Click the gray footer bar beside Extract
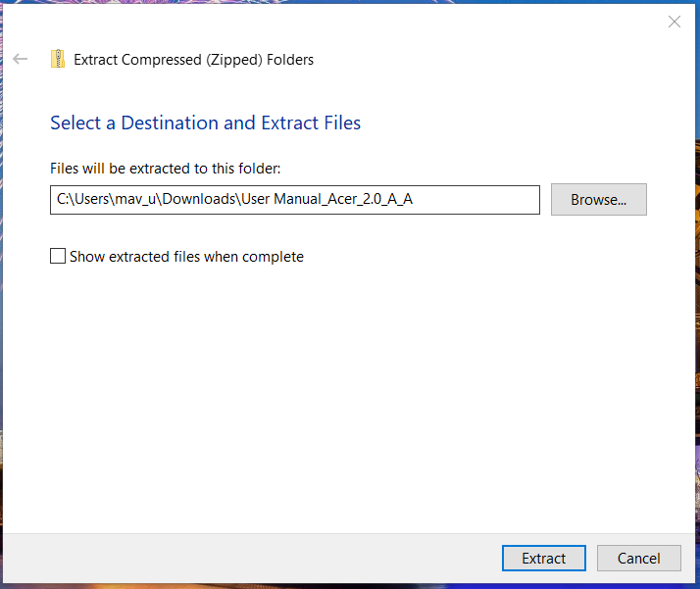 [245, 559]
